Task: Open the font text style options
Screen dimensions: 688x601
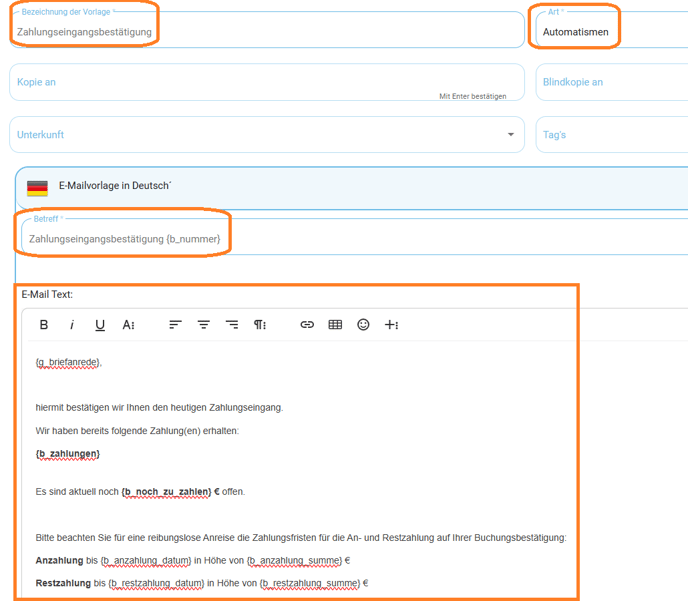Action: 128,325
